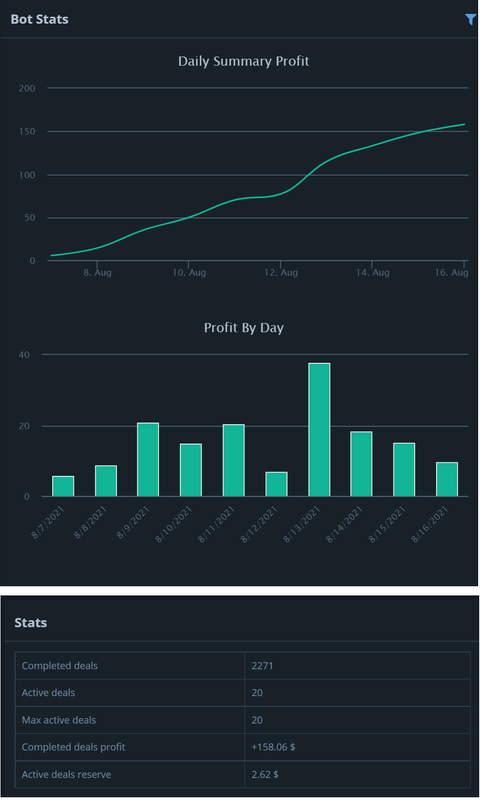This screenshot has width=483, height=800.
Task: Select the Active deals reserve row
Action: (x=242, y=774)
